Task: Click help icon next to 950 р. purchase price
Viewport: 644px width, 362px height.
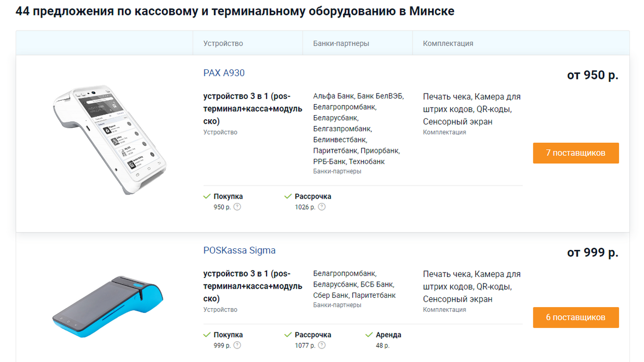Action: [x=237, y=207]
